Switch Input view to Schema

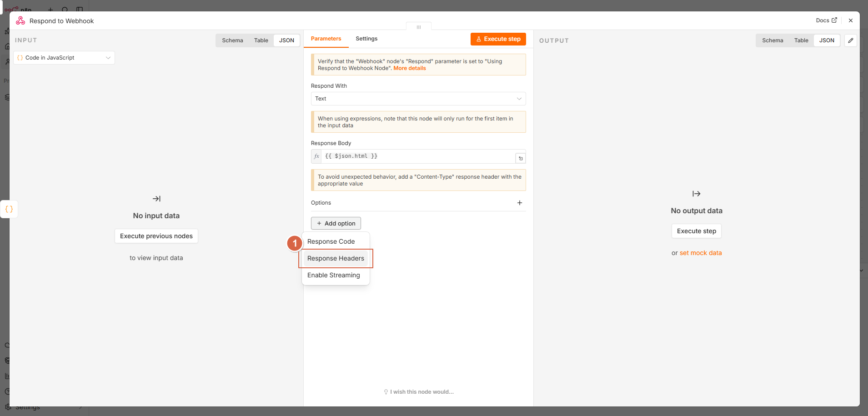[232, 40]
